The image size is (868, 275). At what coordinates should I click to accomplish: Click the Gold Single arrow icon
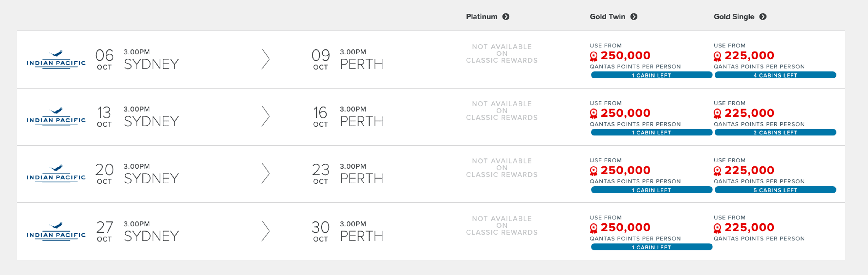(763, 16)
